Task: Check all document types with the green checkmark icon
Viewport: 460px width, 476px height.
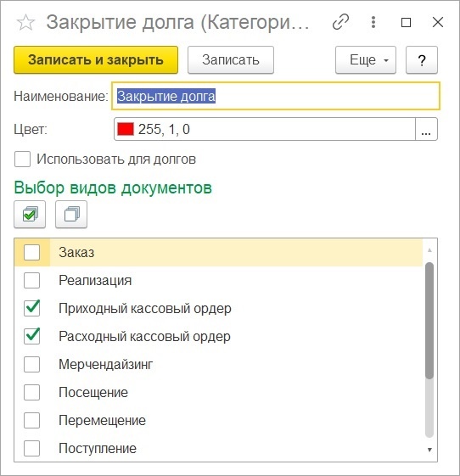Action: coord(30,215)
